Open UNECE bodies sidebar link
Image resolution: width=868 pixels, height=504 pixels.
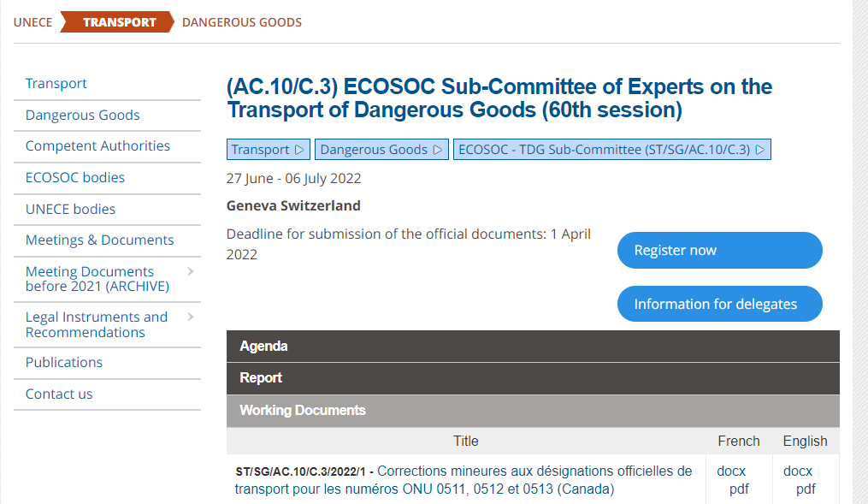pyautogui.click(x=70, y=210)
